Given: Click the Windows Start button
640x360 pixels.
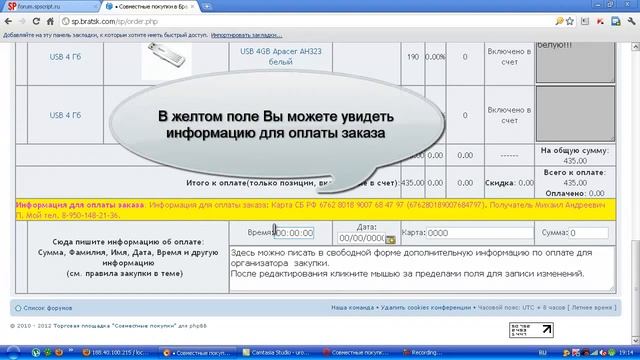Looking at the screenshot, I should tap(12, 352).
